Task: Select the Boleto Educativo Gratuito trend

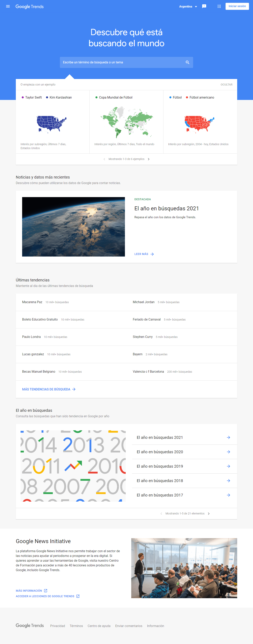Action: pyautogui.click(x=40, y=319)
